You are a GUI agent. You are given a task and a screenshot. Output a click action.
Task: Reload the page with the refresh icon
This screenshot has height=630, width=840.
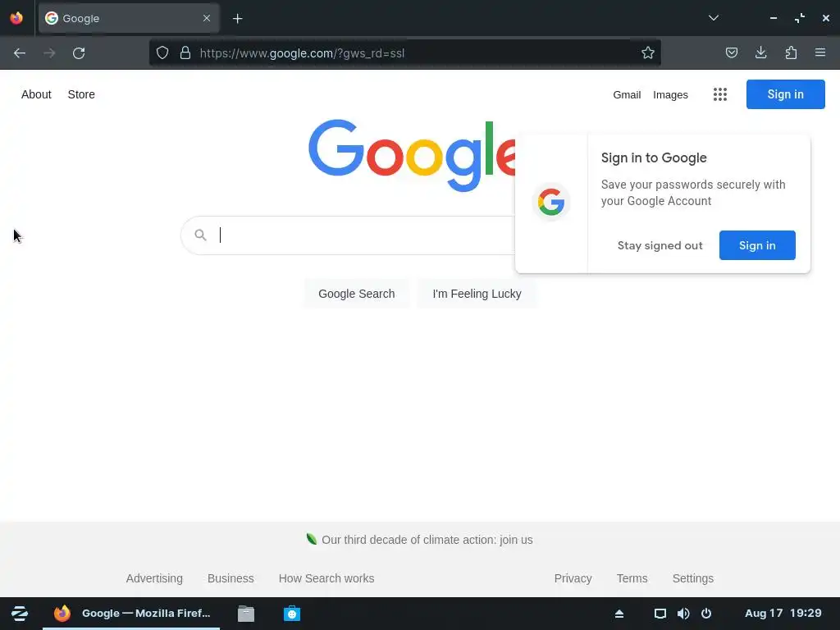point(79,53)
